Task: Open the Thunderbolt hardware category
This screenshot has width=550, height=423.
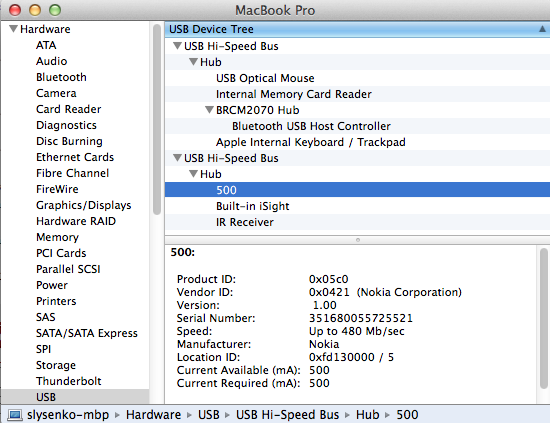Action: click(x=69, y=381)
